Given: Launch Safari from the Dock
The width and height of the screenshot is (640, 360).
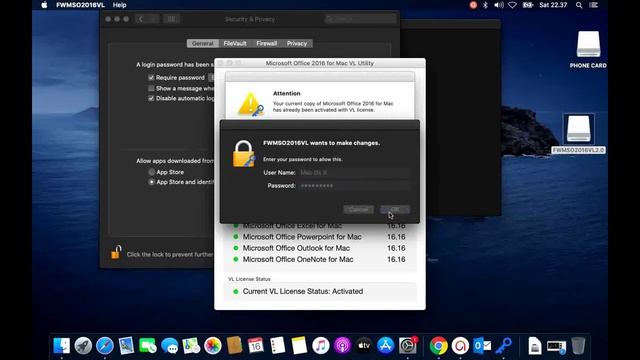Looking at the screenshot, I should pyautogui.click(x=105, y=346).
